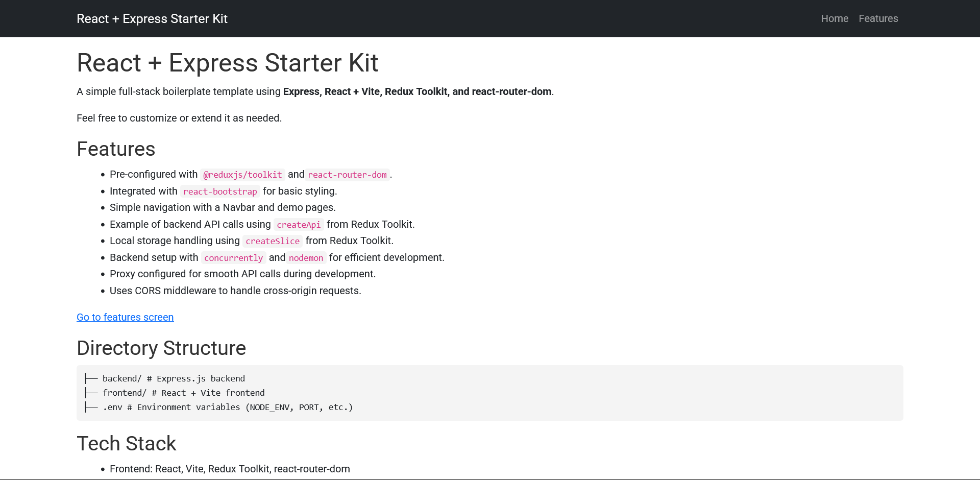Click the nodemon code tag
Screen dimensions: 980x480
coord(306,258)
